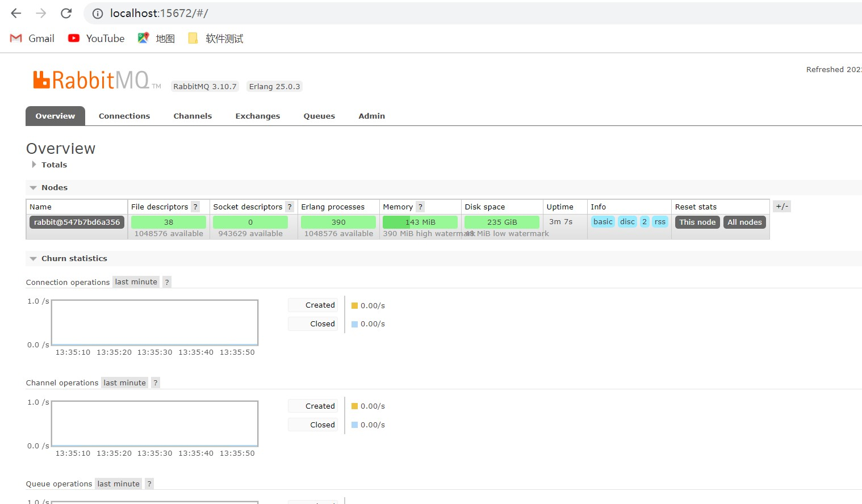Click the File descriptors bar showing 38
Screen dimensions: 862x504
coord(169,222)
